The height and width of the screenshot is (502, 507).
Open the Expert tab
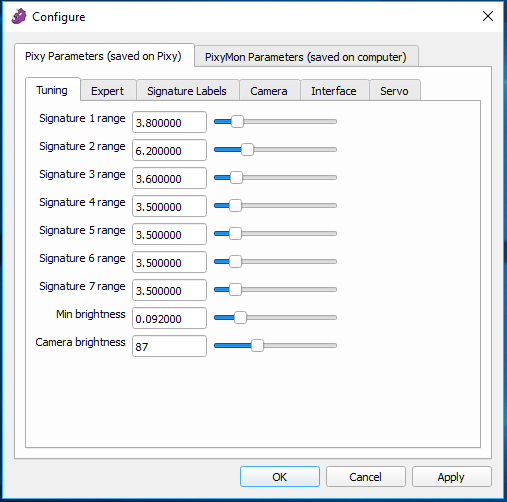point(108,90)
